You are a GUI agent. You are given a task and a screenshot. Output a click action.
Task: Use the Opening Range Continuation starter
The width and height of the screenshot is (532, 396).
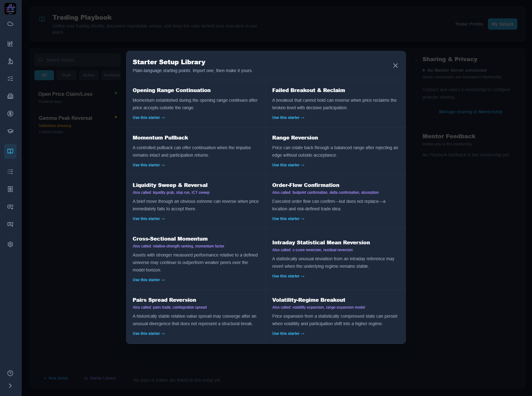(x=149, y=118)
